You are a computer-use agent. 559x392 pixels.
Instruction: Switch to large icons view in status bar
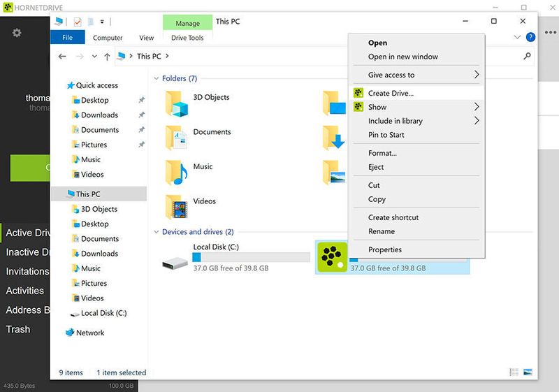pos(528,372)
